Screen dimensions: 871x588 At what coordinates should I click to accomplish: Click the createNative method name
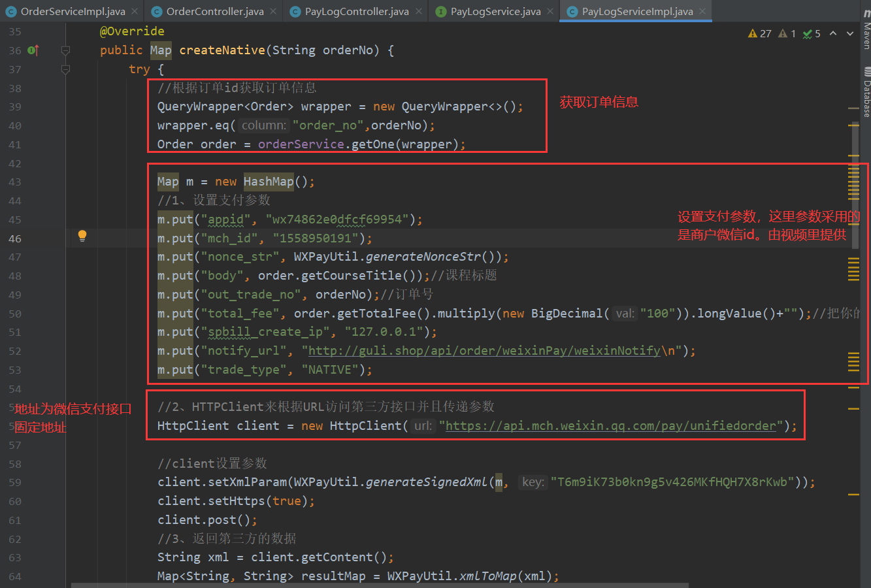[x=222, y=50]
